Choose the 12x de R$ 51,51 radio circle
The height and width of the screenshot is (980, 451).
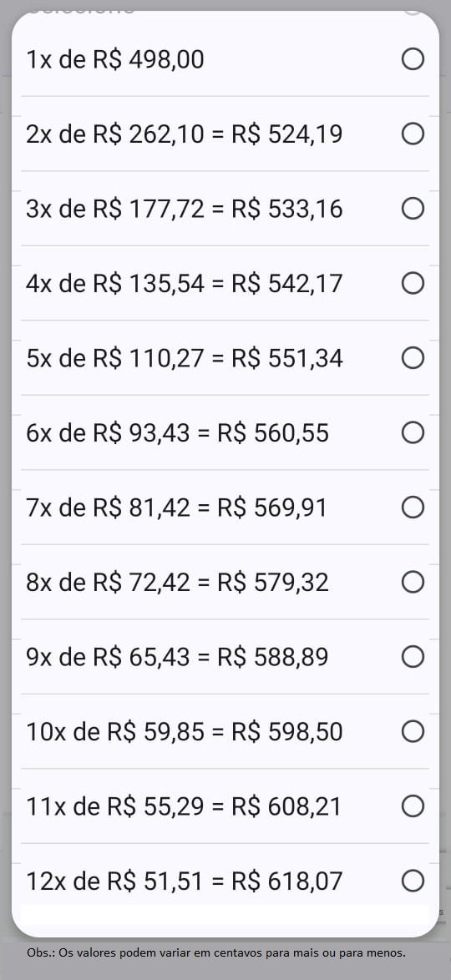(413, 881)
